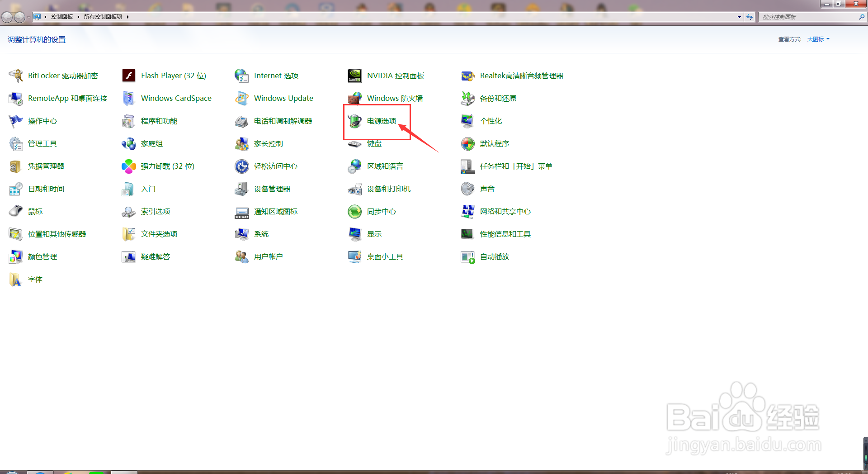Click the search magnifier icon

(862, 17)
